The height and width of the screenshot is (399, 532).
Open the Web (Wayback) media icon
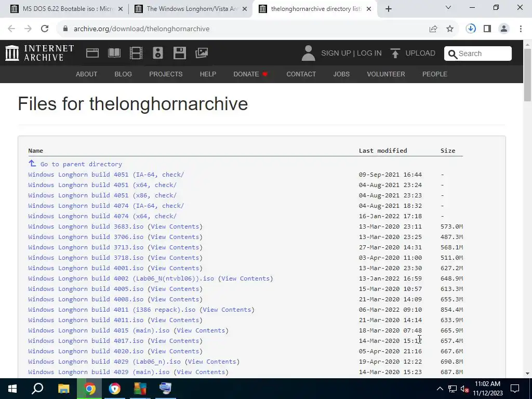coord(92,53)
